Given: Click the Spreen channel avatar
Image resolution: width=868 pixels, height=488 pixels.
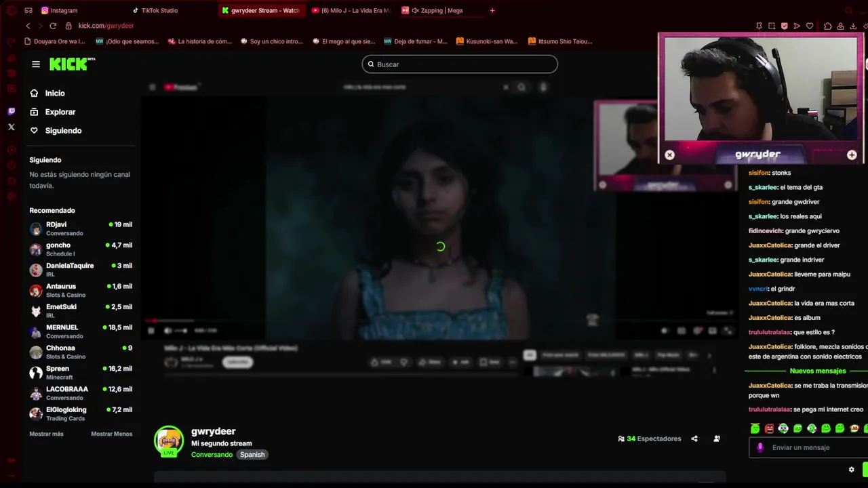Looking at the screenshot, I should [36, 373].
